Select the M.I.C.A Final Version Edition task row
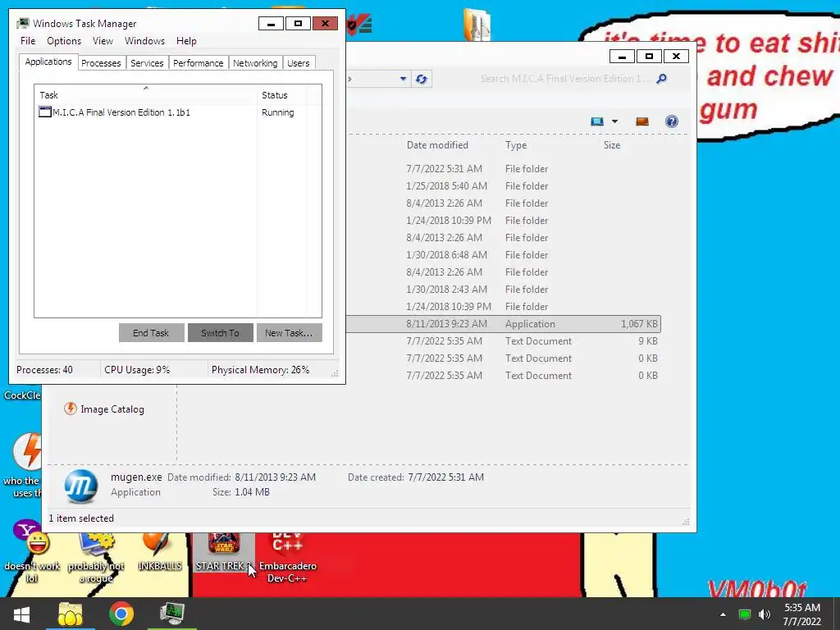The height and width of the screenshot is (630, 840). [x=177, y=112]
